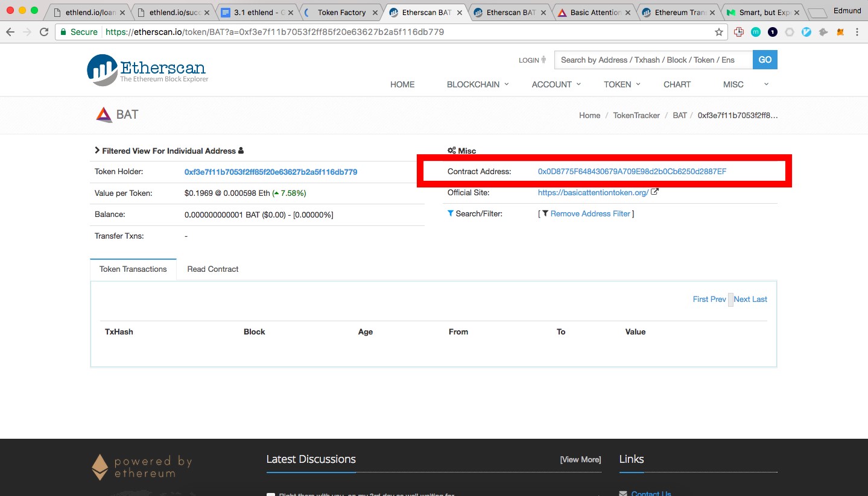Open the HOME menu item

pos(402,84)
